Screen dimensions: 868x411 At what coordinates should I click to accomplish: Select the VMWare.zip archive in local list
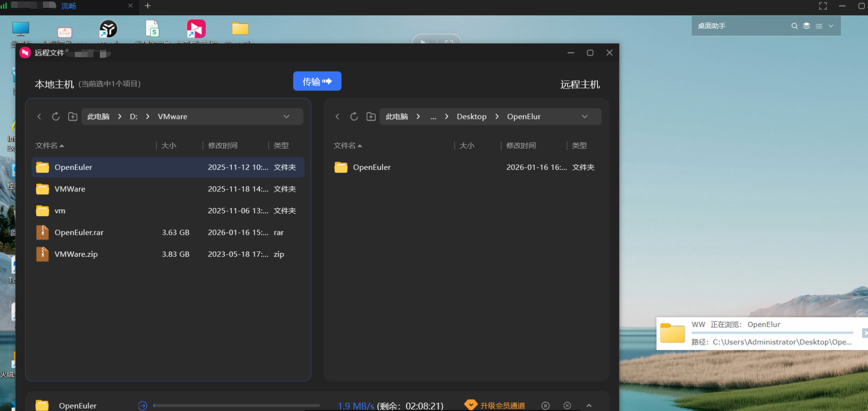(x=76, y=254)
